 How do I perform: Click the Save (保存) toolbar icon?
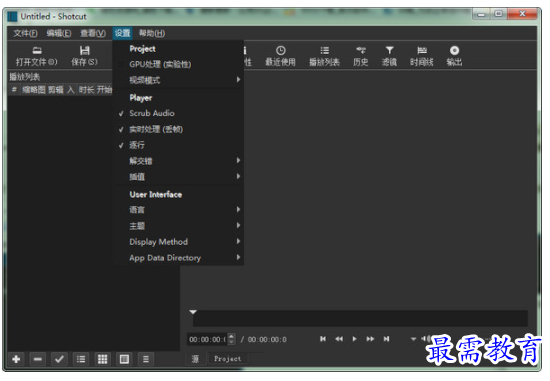point(84,56)
